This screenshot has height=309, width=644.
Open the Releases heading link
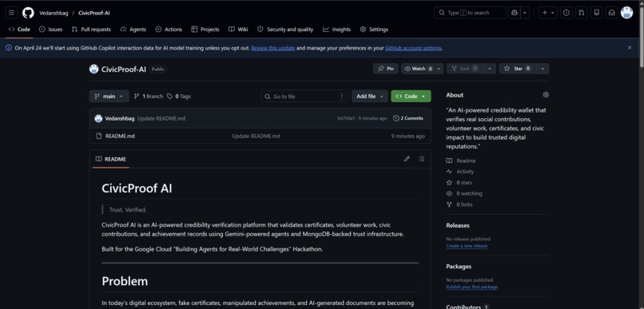tap(458, 225)
